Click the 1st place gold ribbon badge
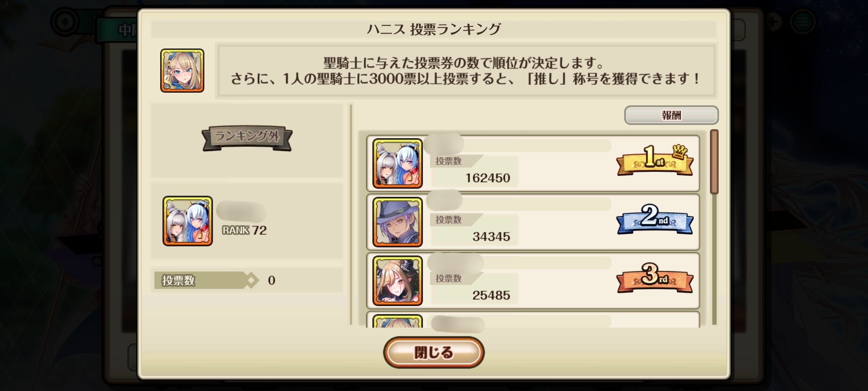This screenshot has height=391, width=868. (655, 161)
